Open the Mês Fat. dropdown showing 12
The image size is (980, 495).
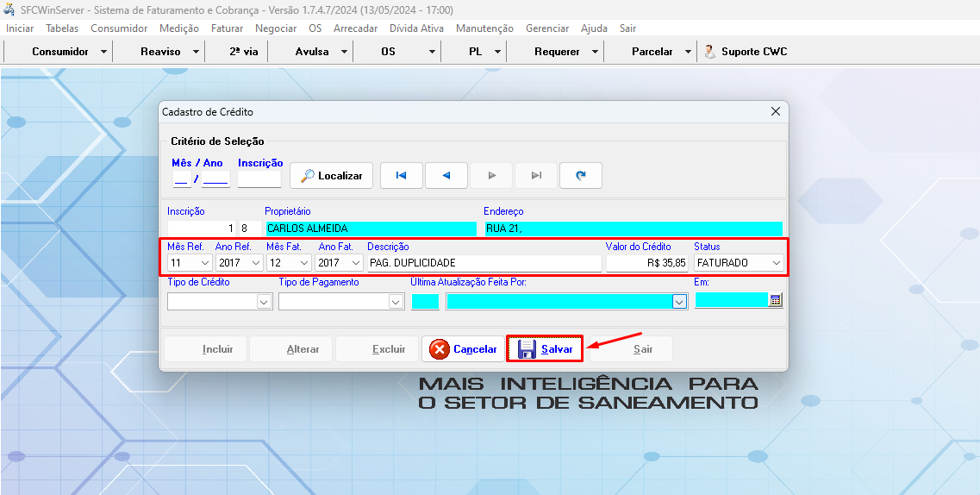pos(304,263)
